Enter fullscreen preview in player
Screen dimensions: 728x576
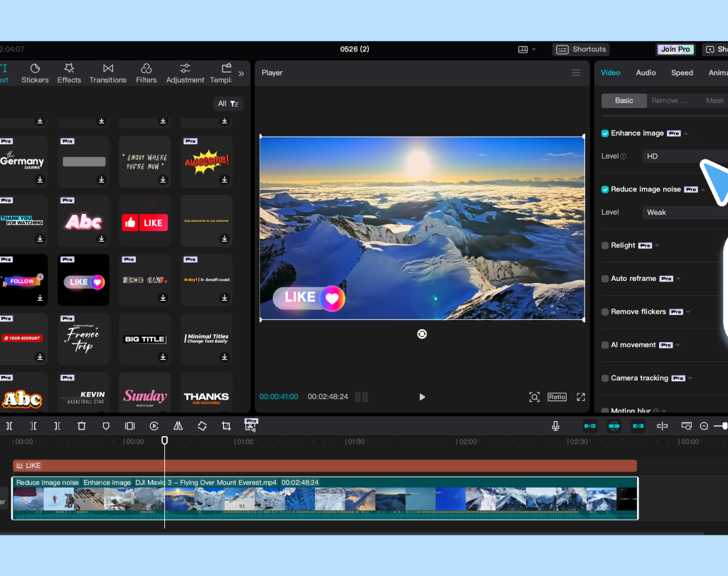pyautogui.click(x=581, y=398)
